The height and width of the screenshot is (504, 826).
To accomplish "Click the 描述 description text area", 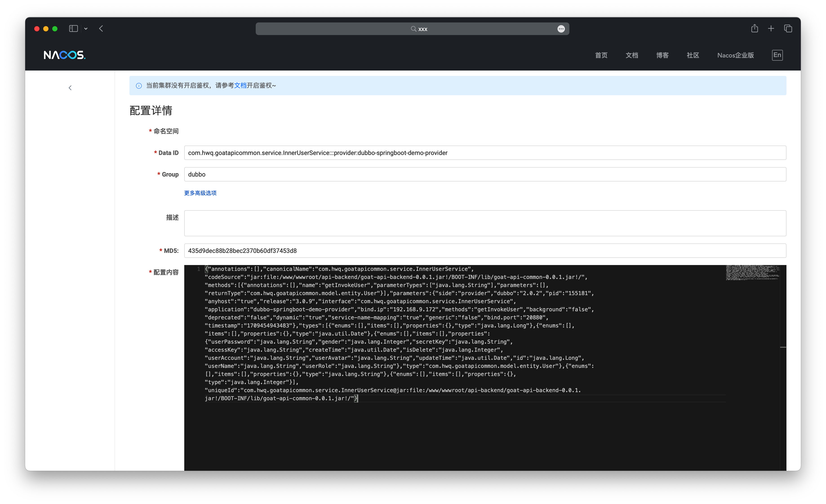I will click(485, 223).
